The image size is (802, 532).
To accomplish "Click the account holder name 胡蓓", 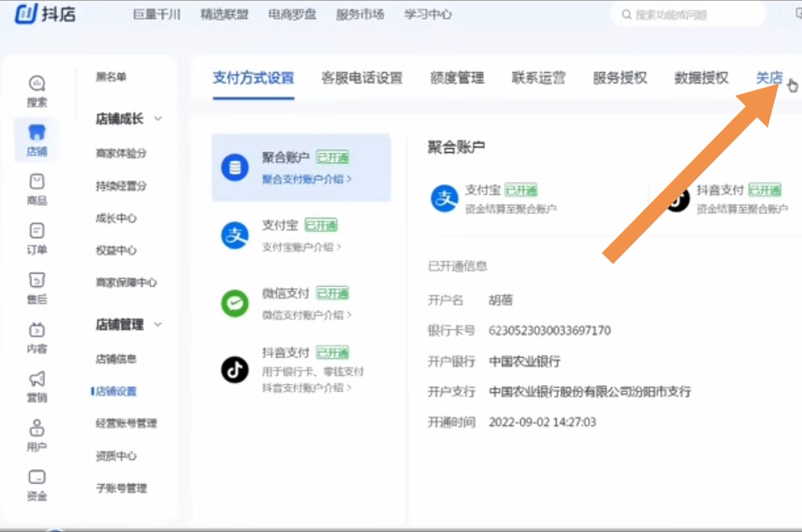I will tap(501, 300).
